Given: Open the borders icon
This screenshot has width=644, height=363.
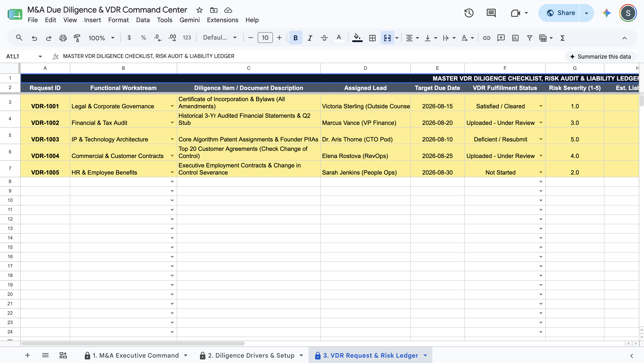Looking at the screenshot, I should 372,38.
